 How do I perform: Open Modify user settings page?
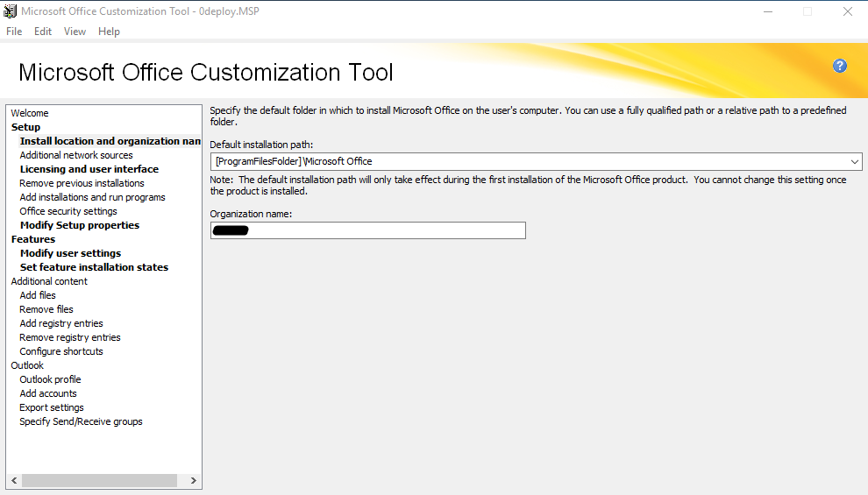[70, 253]
